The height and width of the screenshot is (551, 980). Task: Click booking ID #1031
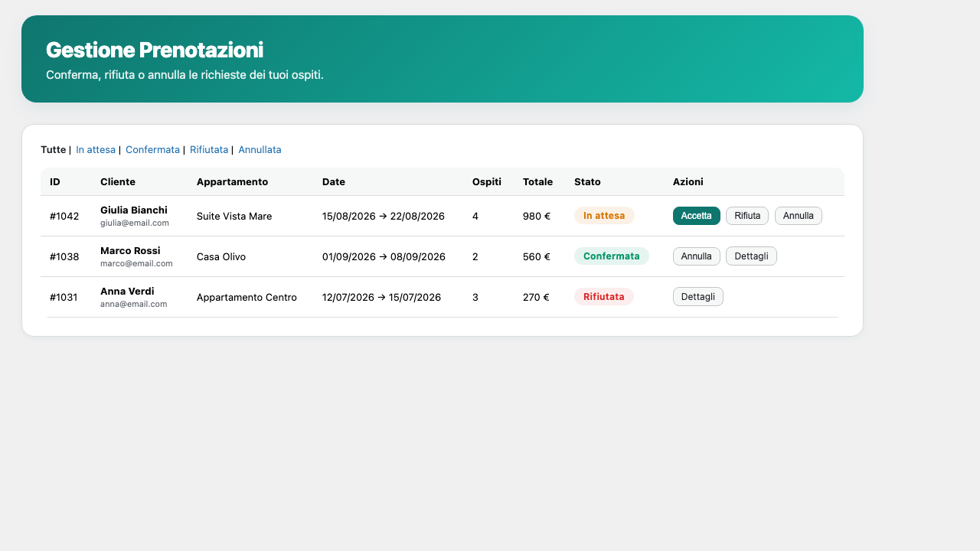[64, 298]
